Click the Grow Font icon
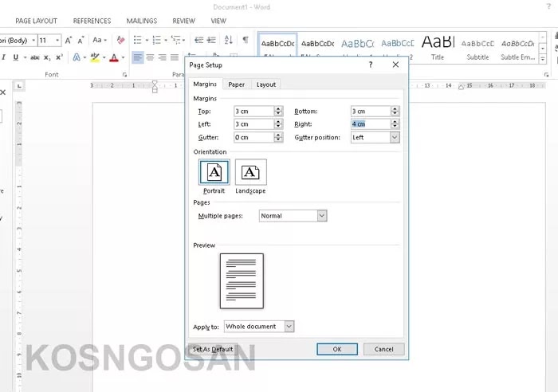Viewport: 558px width, 392px height. [x=69, y=40]
